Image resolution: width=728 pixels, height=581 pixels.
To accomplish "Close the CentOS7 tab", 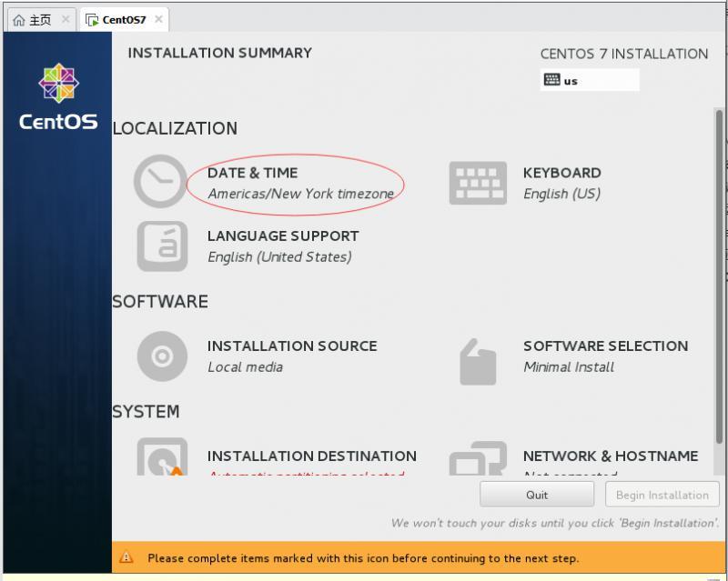I will click(x=158, y=19).
